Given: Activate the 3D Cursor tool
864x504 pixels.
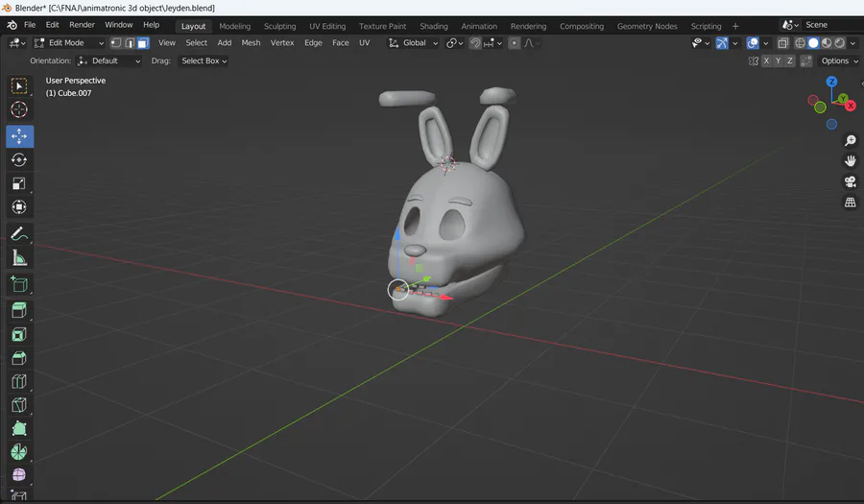Looking at the screenshot, I should (x=19, y=110).
